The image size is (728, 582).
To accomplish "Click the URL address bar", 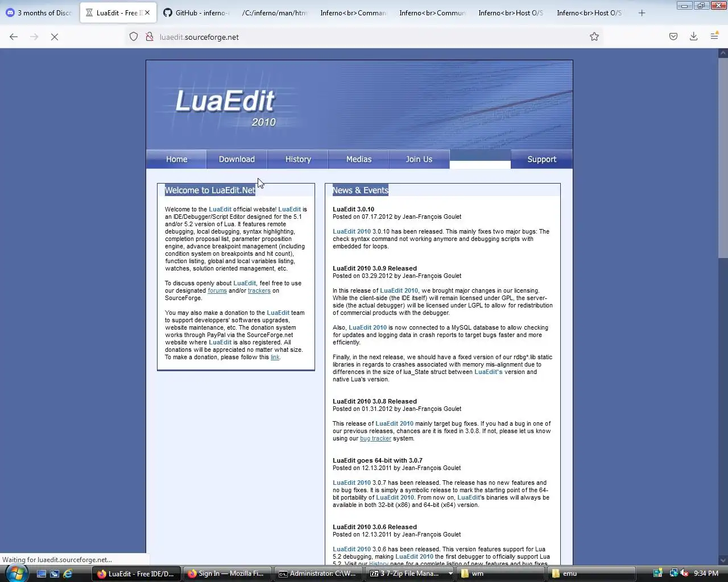I will (x=364, y=37).
